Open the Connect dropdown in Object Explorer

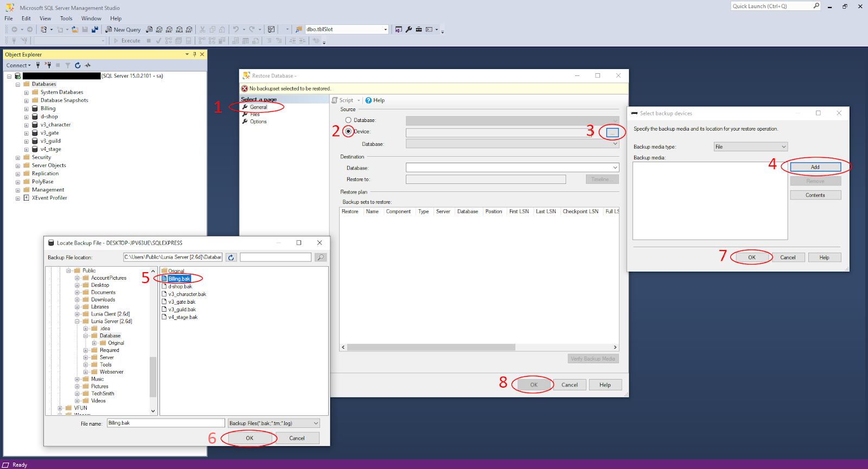(18, 65)
